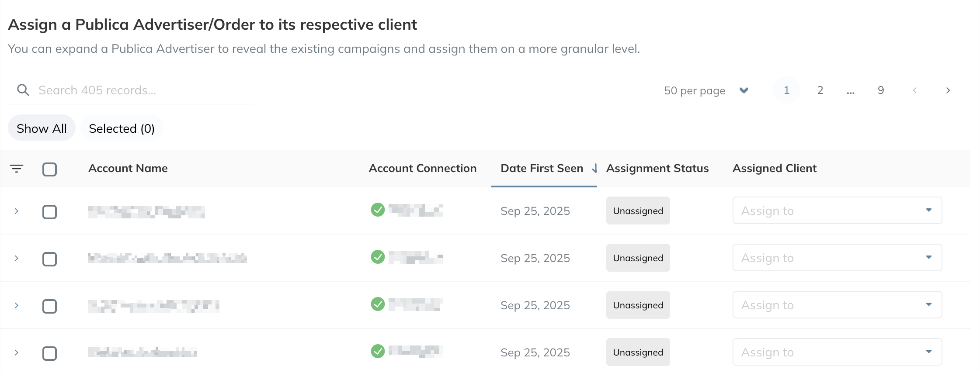
Task: Switch to the Show All tab
Action: tap(42, 128)
